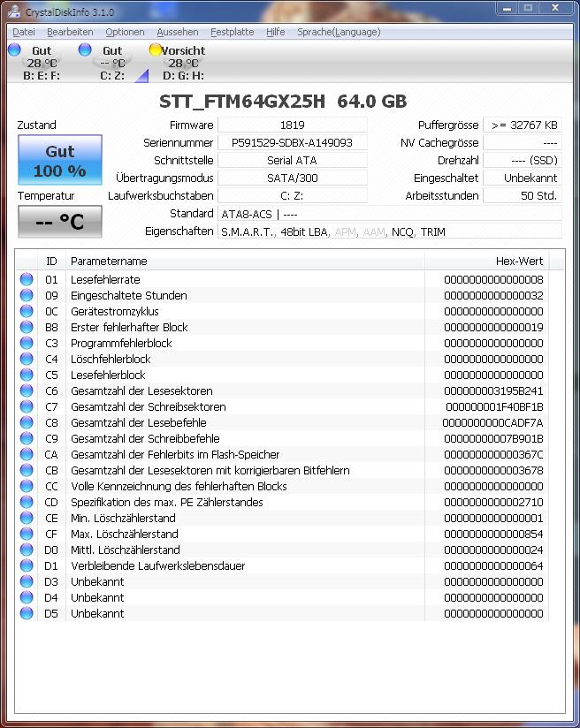Screen dimensions: 580x728
Task: Click status icon of Verbleibende Laufwerkslebensdauer row
Action: [x=27, y=565]
